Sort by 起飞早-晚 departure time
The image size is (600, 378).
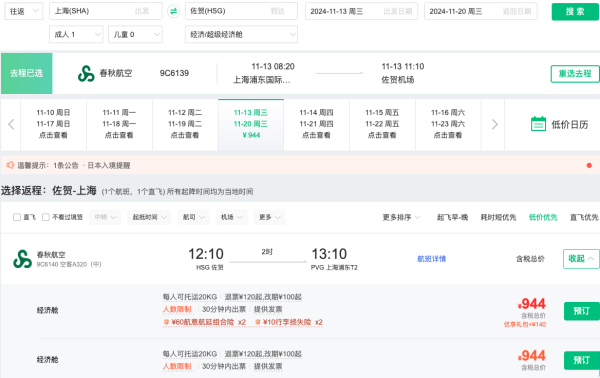coord(452,217)
